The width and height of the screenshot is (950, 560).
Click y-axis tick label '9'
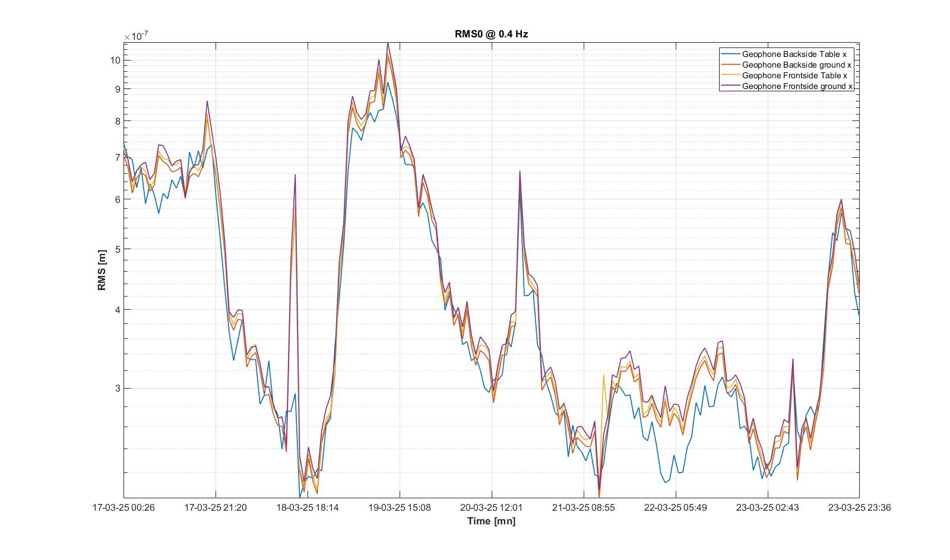118,89
